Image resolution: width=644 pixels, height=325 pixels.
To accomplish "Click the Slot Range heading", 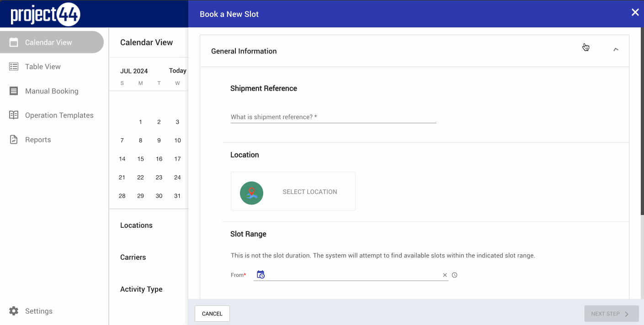I will tap(248, 234).
